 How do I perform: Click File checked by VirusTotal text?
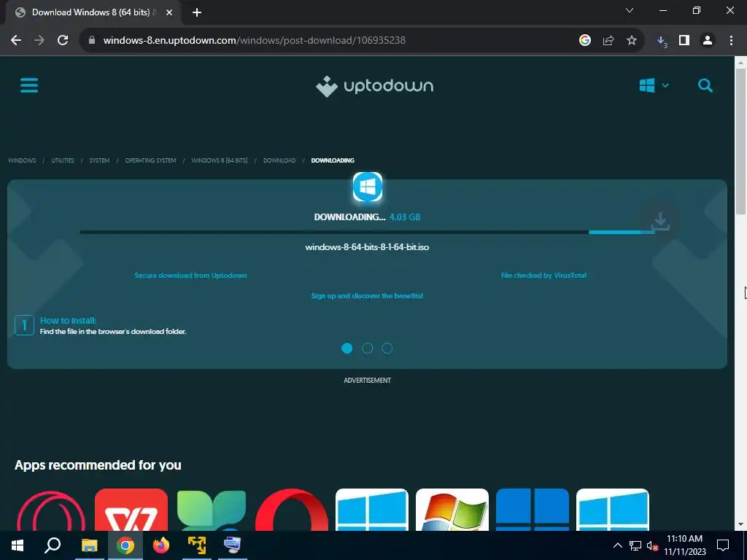543,275
